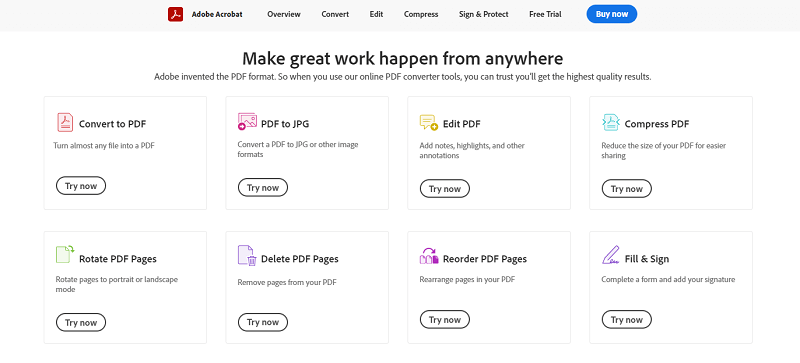
Task: Click the Adobe Acrobat red logo icon
Action: point(176,14)
